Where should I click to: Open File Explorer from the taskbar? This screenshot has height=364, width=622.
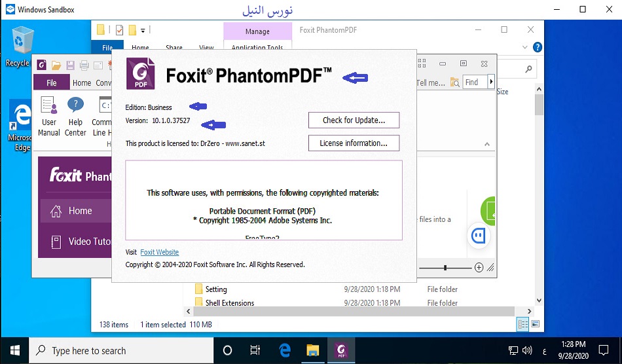point(312,350)
